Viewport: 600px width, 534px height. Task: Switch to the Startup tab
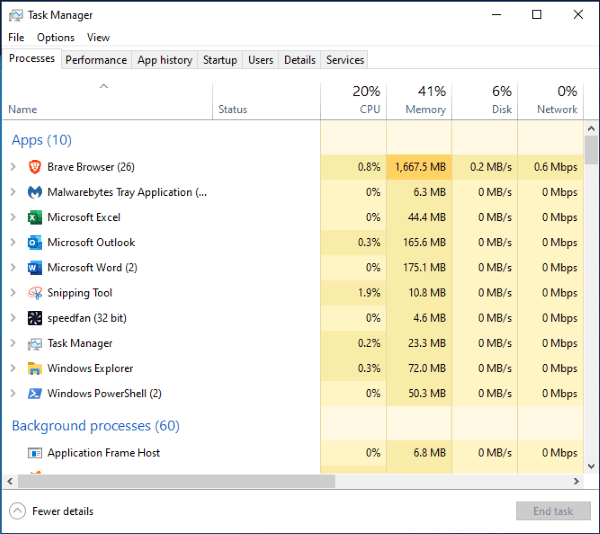(x=220, y=60)
